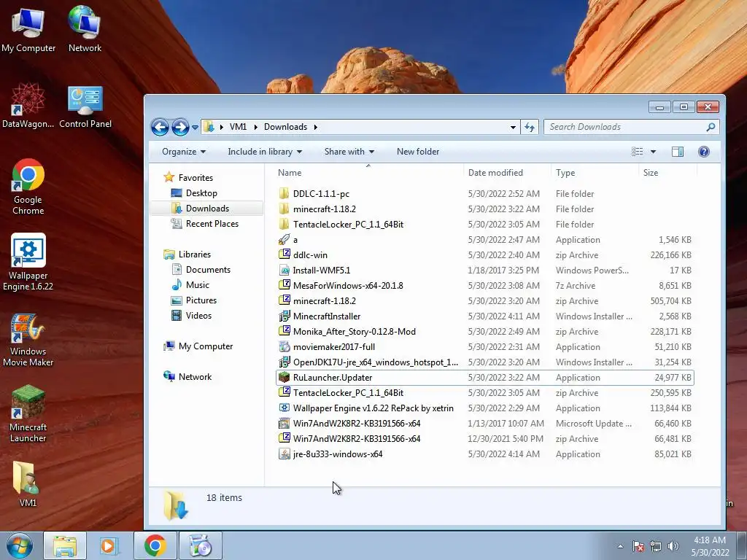
Task: Open Windows Explorer from the taskbar
Action: [65, 546]
